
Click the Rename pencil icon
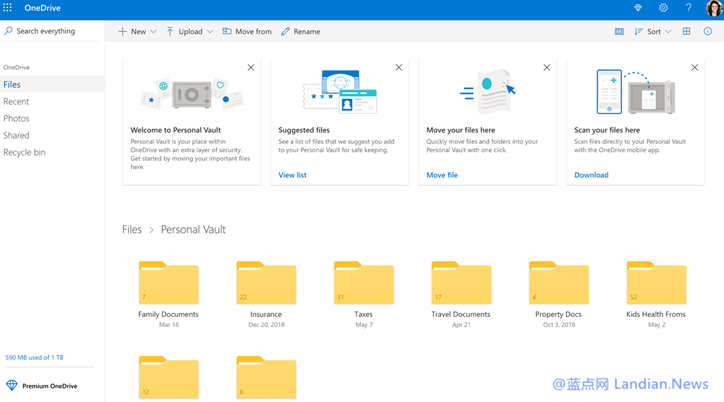click(285, 31)
